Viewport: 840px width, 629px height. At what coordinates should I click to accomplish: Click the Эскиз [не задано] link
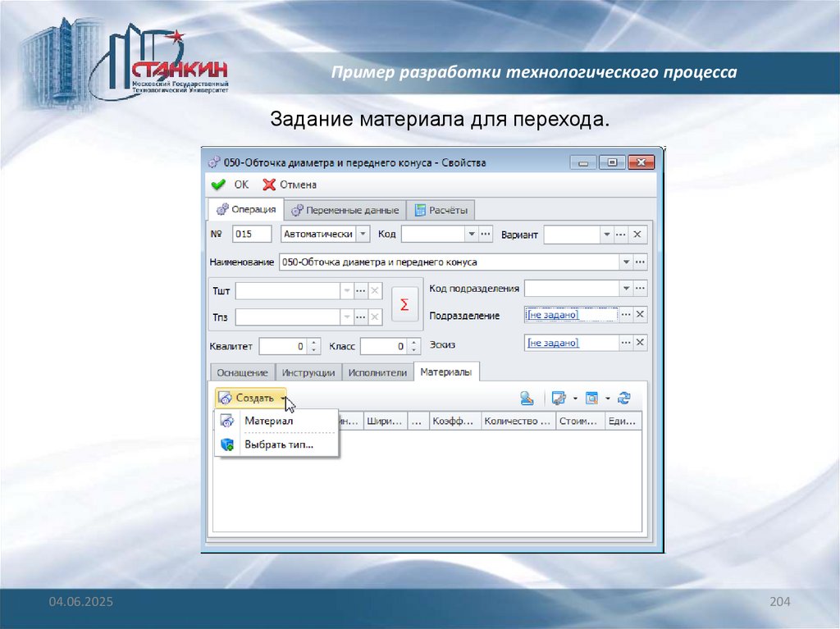(553, 343)
